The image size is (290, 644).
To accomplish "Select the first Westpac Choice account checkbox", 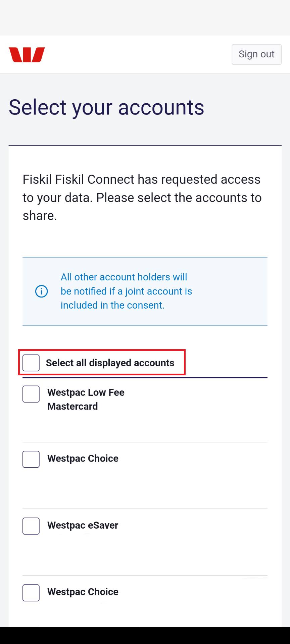I will point(31,459).
